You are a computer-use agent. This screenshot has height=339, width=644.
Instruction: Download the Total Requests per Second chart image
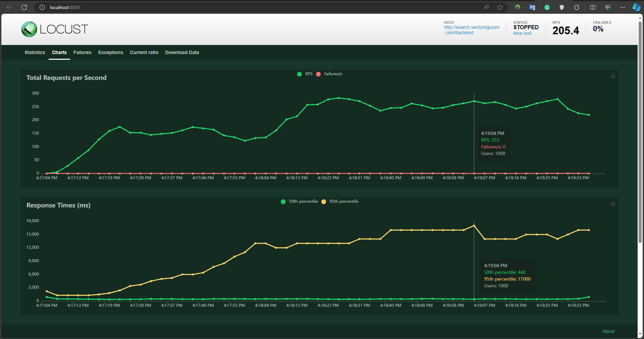pos(613,76)
